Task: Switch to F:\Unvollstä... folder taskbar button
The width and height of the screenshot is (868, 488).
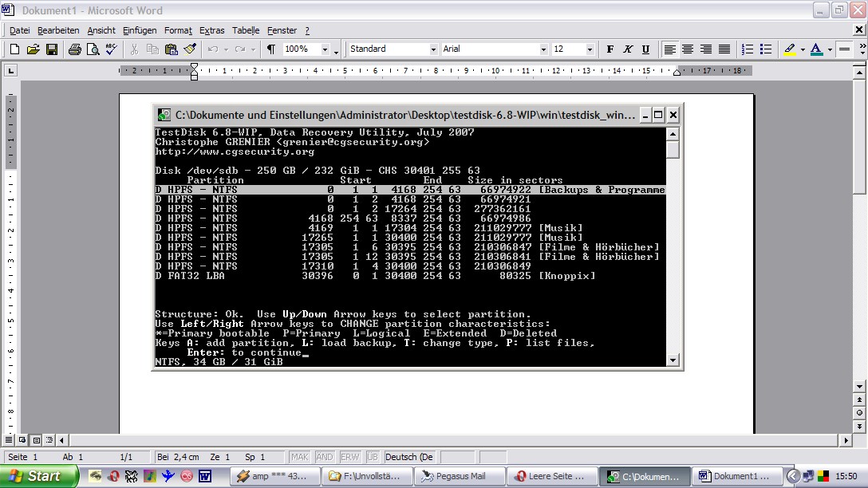Action: click(368, 476)
